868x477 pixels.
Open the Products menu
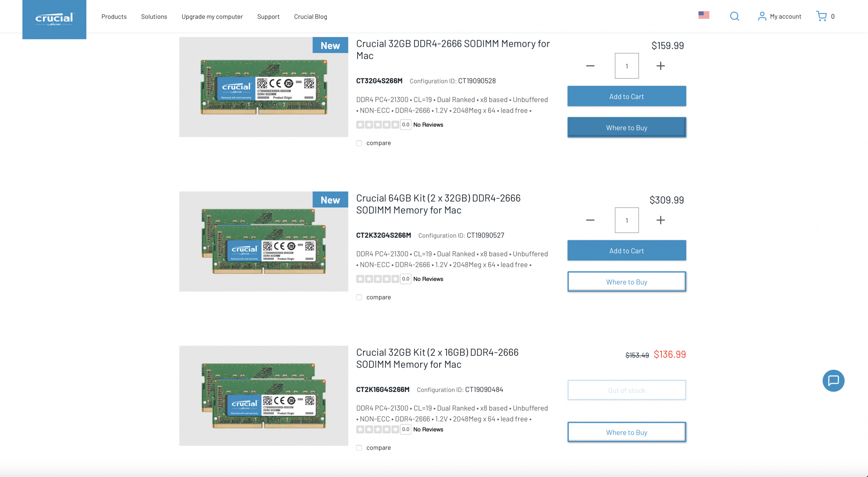[114, 16]
